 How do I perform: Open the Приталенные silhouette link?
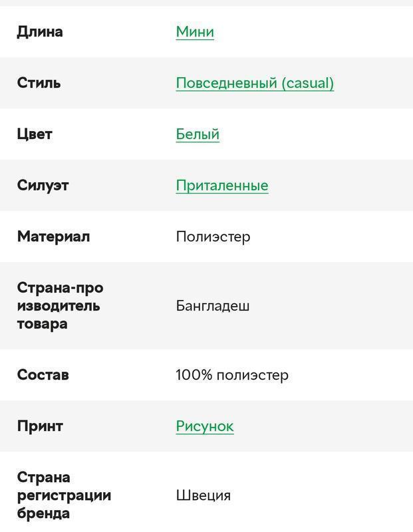coord(222,186)
